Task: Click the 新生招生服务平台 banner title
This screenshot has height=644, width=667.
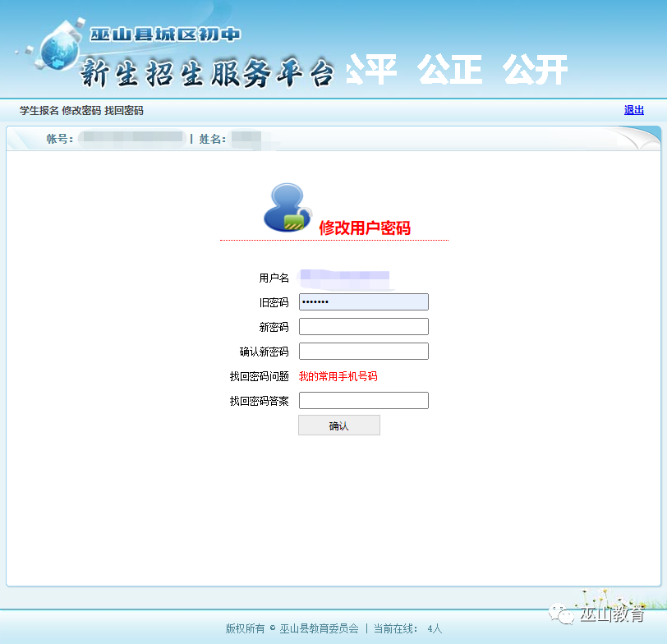Action: pos(207,73)
